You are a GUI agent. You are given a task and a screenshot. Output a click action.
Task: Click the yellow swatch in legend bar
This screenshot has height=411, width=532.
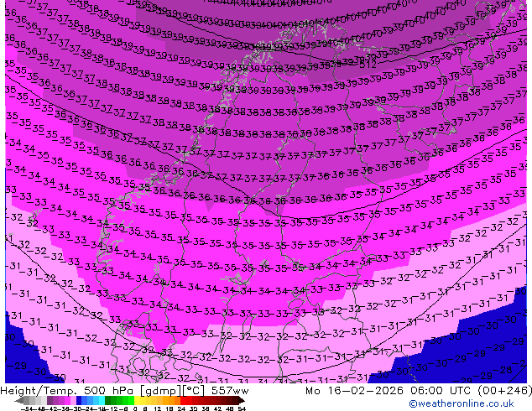click(x=137, y=401)
